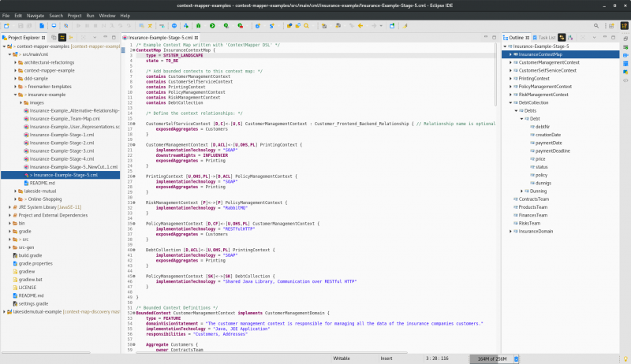Select Insurance-Example_Team-Map.cml file
This screenshot has height=364, width=631.
point(65,119)
